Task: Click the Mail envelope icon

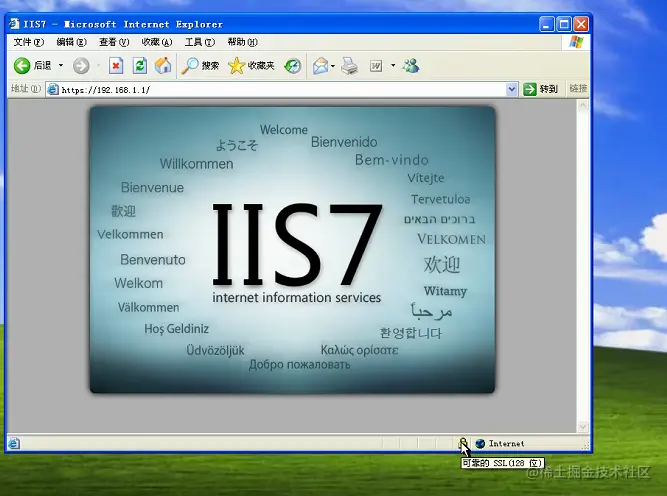Action: pyautogui.click(x=320, y=66)
